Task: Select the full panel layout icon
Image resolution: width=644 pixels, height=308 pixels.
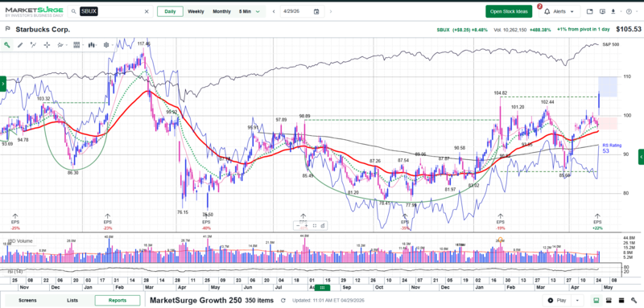Action: coord(621,300)
